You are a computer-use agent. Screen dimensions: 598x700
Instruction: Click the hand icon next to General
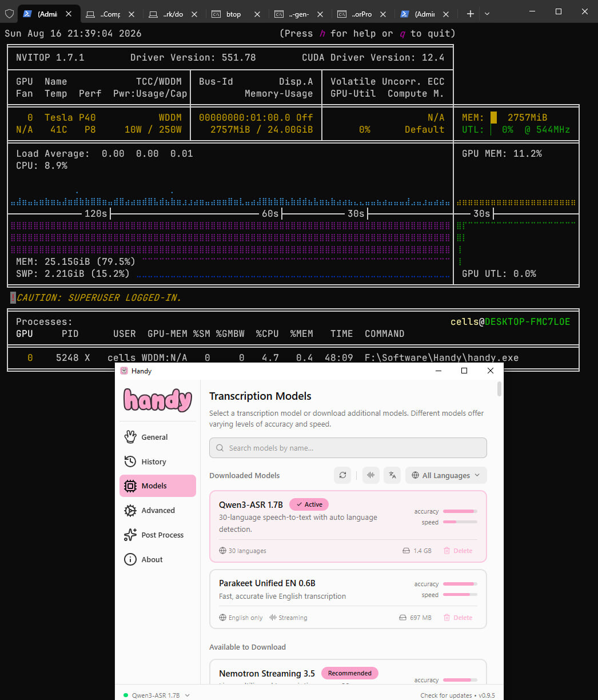130,437
